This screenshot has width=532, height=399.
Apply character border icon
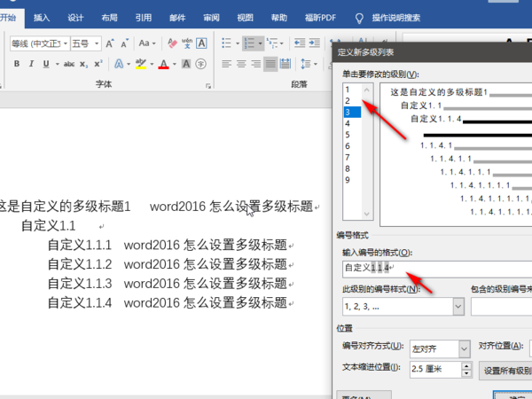click(x=201, y=43)
